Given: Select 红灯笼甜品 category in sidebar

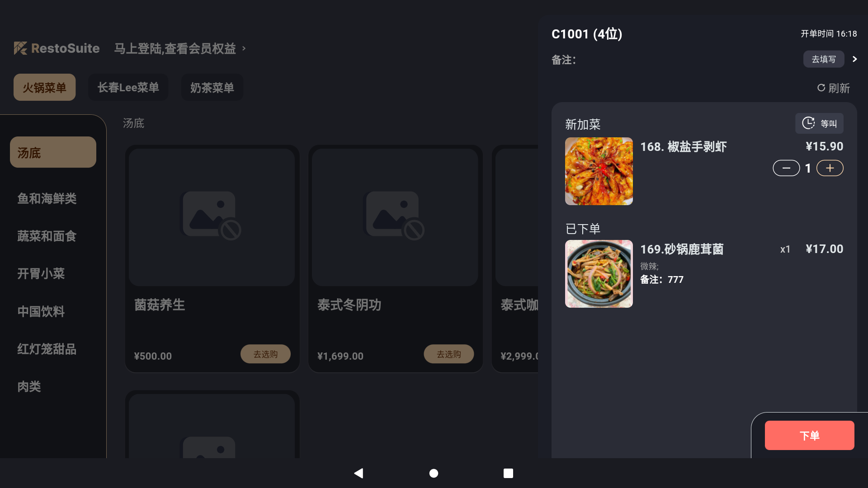Looking at the screenshot, I should point(47,349).
